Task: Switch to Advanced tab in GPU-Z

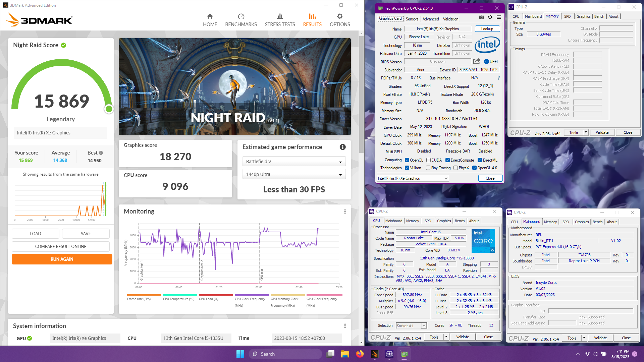Action: [430, 19]
